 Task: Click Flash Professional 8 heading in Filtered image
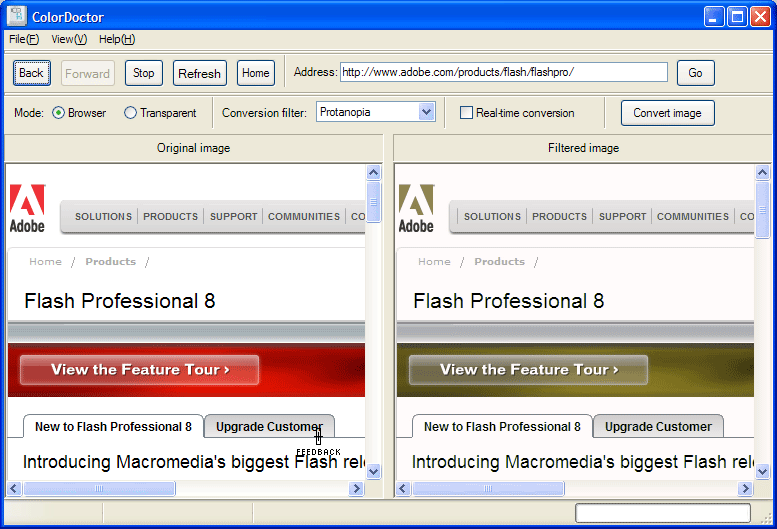click(508, 301)
